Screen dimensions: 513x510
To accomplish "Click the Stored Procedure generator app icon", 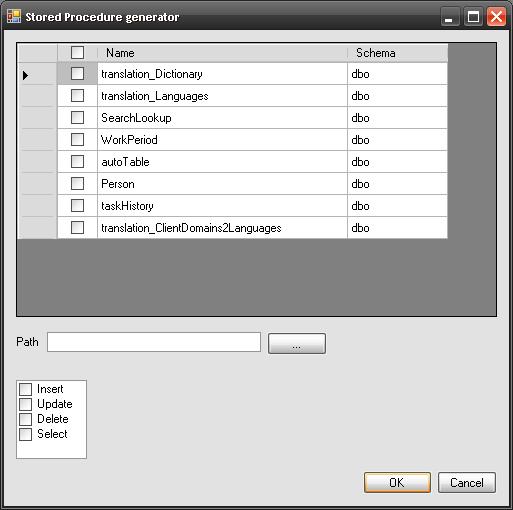I will [x=14, y=17].
